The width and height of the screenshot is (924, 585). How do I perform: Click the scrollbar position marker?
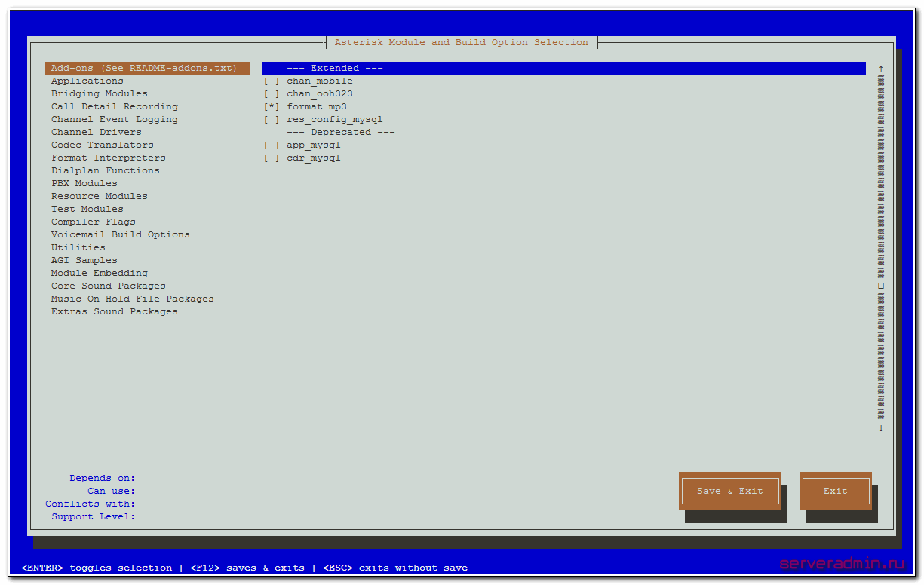[880, 286]
